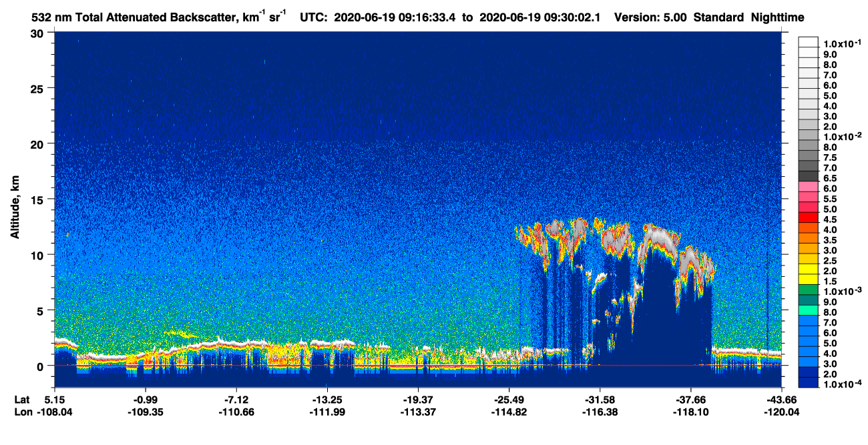This screenshot has width=868, height=445.
Task: Click longitude value -108.04
Action: click(x=54, y=412)
